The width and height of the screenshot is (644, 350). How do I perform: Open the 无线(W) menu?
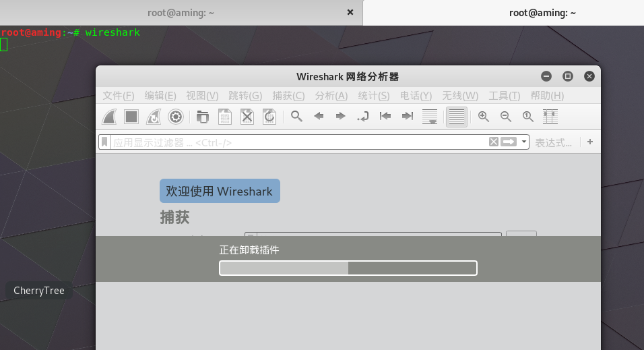(x=460, y=96)
